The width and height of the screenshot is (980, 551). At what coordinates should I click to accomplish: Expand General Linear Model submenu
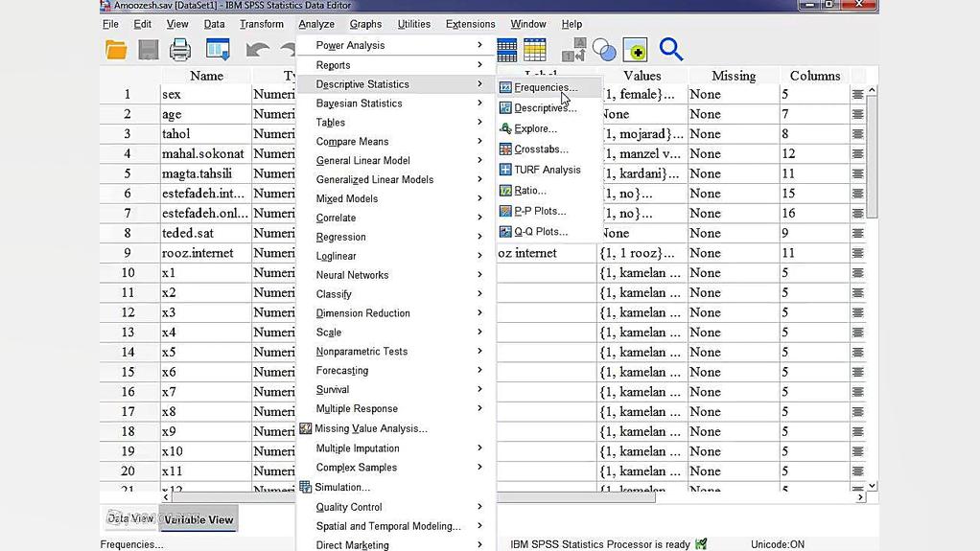(x=479, y=161)
